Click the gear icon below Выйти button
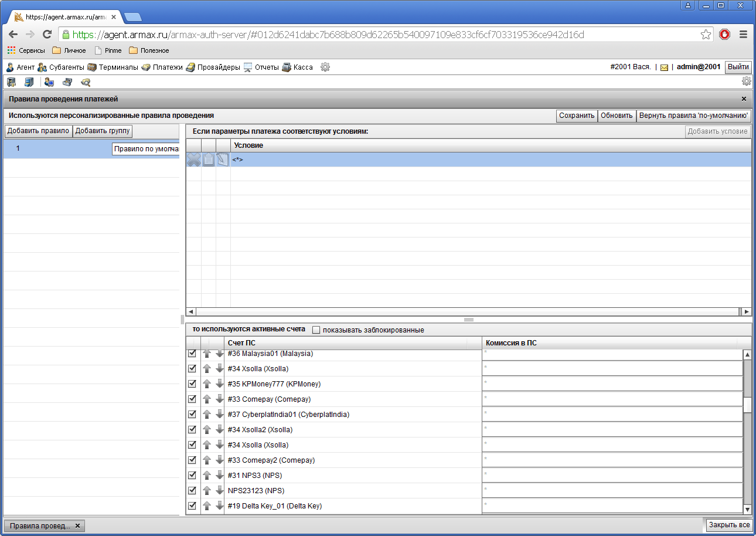The width and height of the screenshot is (756, 536). 746,81
